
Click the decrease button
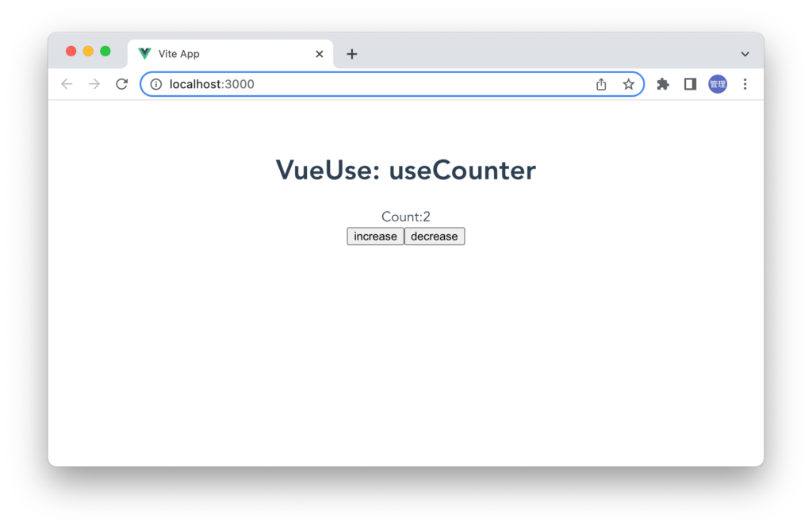(x=434, y=236)
